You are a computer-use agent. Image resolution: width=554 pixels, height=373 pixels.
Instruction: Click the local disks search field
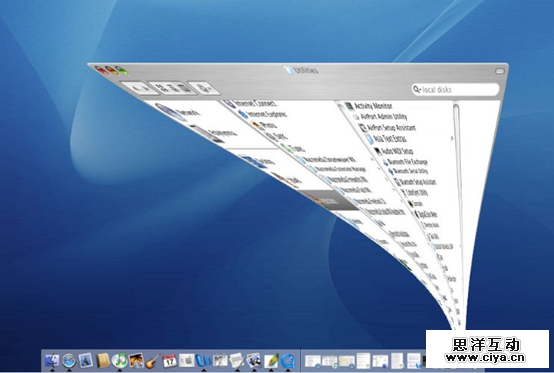456,89
